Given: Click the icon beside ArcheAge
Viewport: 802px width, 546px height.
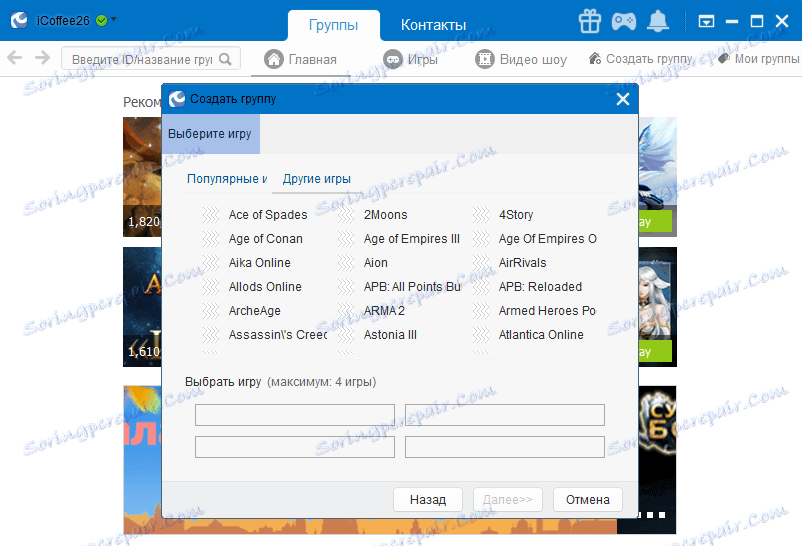Looking at the screenshot, I should (x=211, y=311).
